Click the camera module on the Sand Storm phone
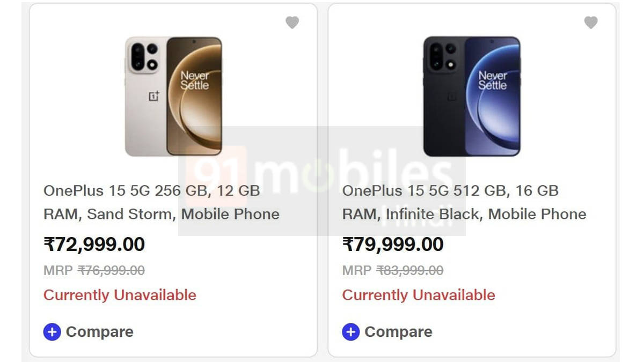The height and width of the screenshot is (362, 644). point(145,56)
